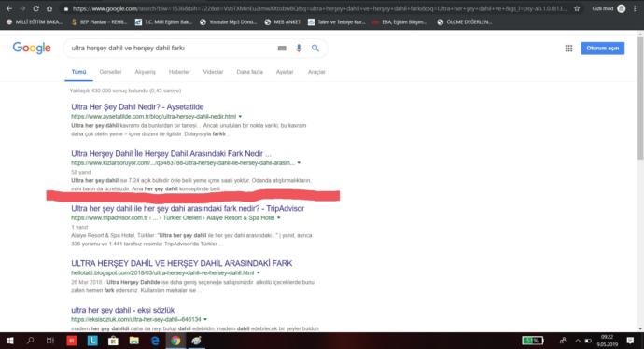This screenshot has height=349, width=644.
Task: Open the BEP Planları bookmark
Action: click(99, 22)
